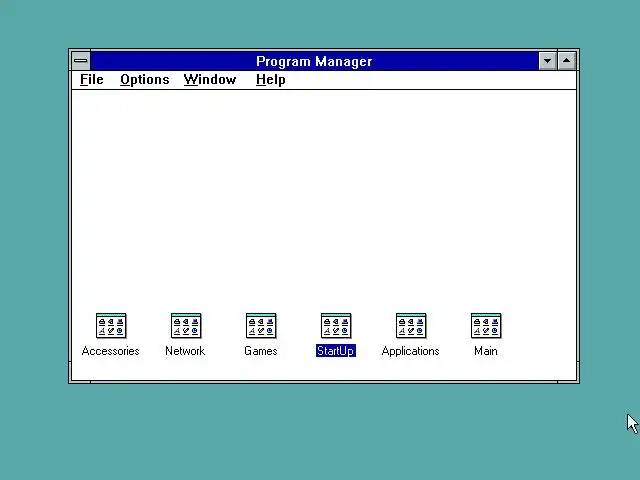Click the Applications label text
This screenshot has width=640, height=480.
(x=411, y=351)
